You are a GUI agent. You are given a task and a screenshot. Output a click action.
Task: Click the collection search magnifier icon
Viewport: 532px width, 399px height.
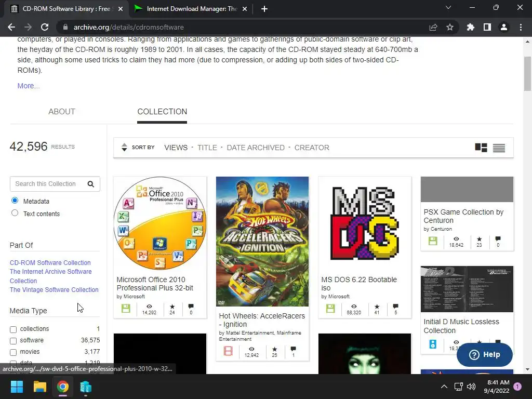91,184
